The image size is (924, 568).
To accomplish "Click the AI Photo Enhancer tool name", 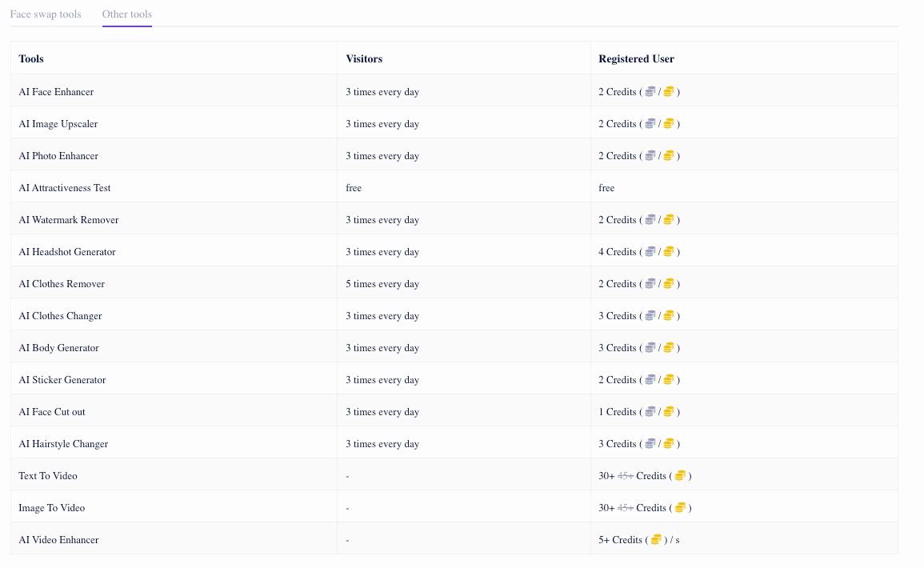I will (x=58, y=156).
